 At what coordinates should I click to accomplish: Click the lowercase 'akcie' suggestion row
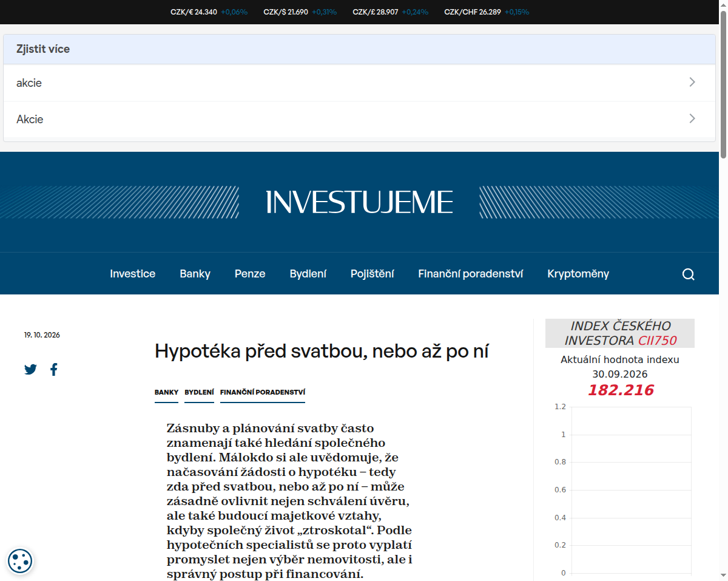[359, 83]
